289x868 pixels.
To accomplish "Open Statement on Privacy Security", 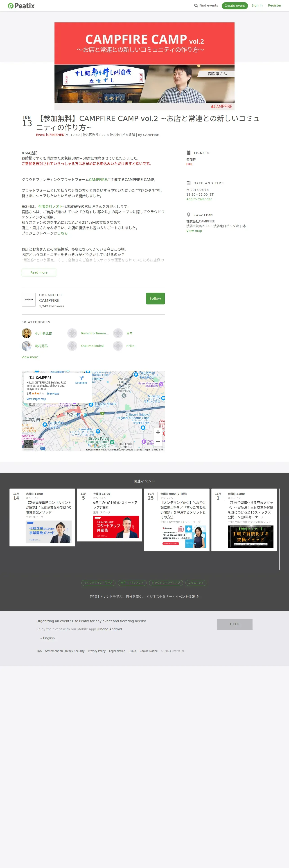I will point(65,651).
